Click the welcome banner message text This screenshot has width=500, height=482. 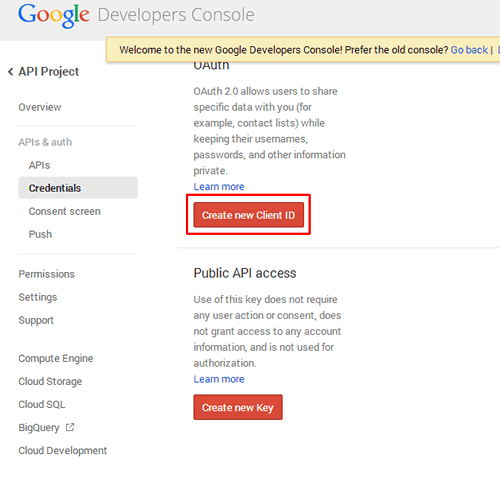(284, 50)
